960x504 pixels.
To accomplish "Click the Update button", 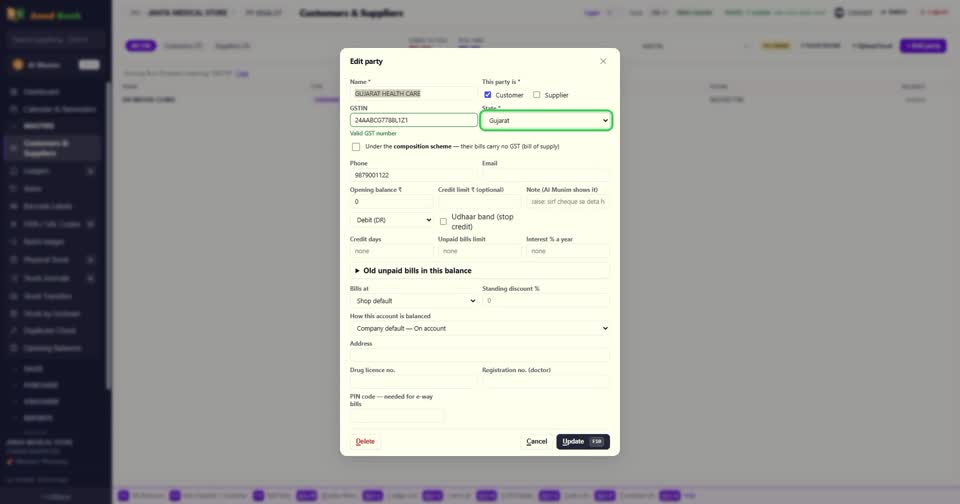I will (x=583, y=442).
